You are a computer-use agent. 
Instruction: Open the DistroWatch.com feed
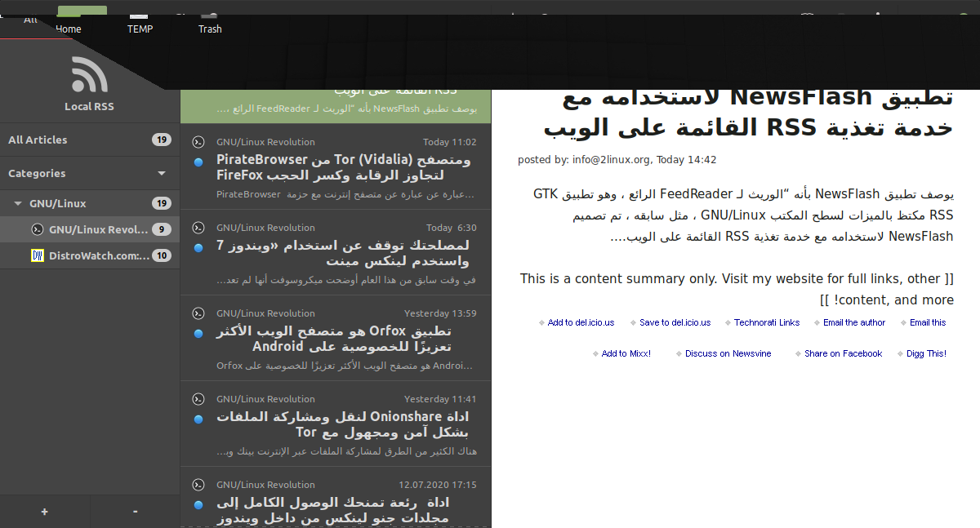tap(90, 255)
